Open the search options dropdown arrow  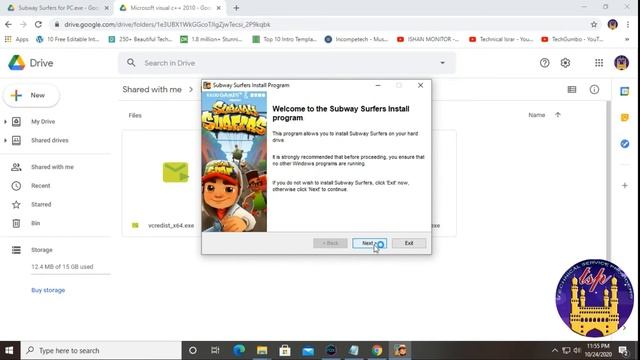point(442,63)
